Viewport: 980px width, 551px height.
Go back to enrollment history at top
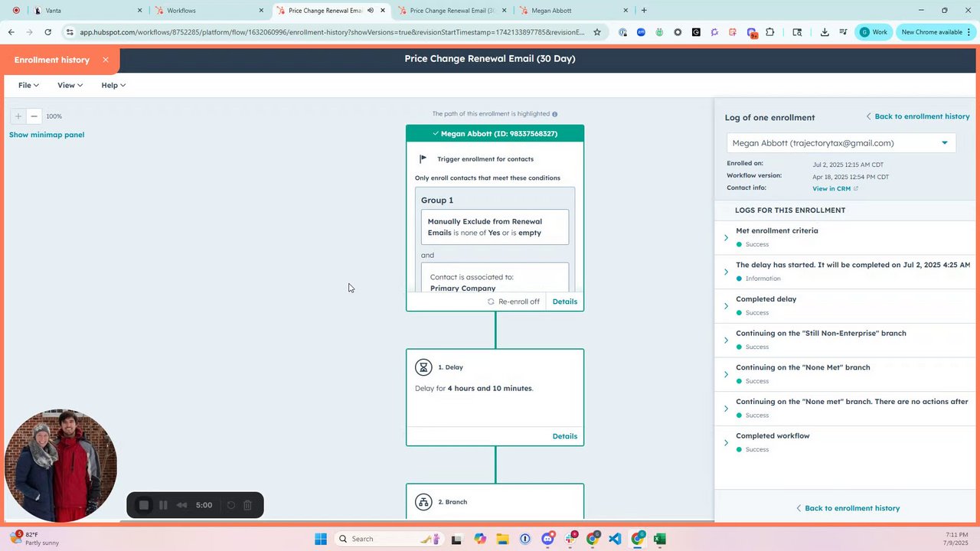tap(918, 116)
